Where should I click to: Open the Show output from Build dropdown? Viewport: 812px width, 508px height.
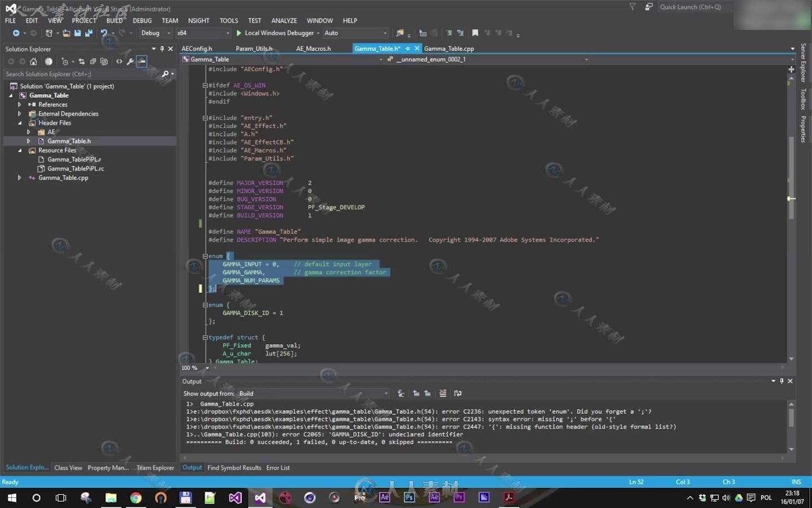(313, 393)
